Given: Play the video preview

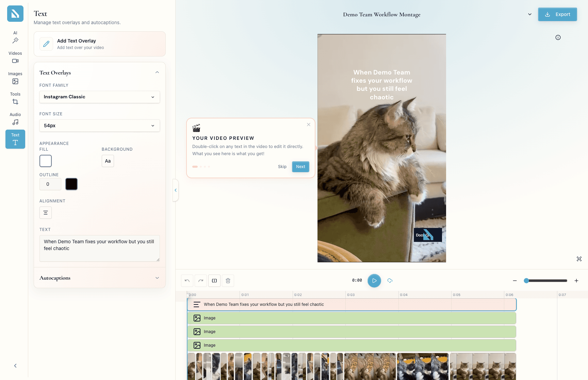Looking at the screenshot, I should tap(374, 281).
